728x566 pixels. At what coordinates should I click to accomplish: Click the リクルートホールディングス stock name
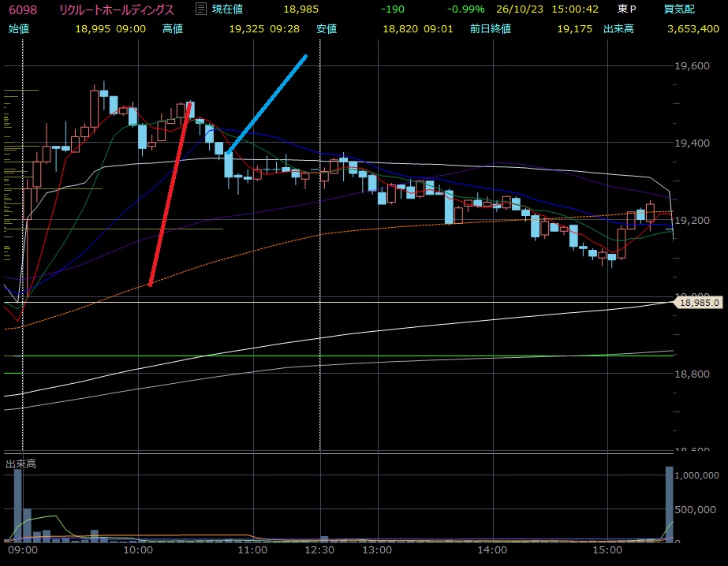(116, 9)
